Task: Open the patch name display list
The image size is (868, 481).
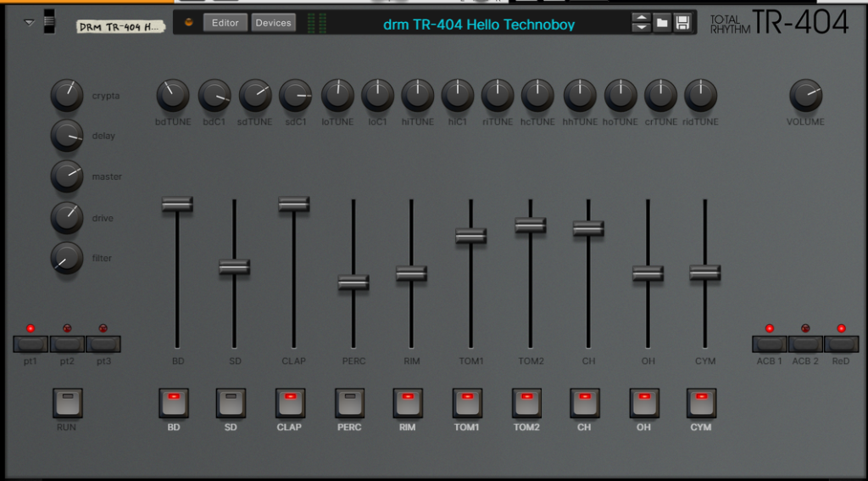Action: coord(479,25)
